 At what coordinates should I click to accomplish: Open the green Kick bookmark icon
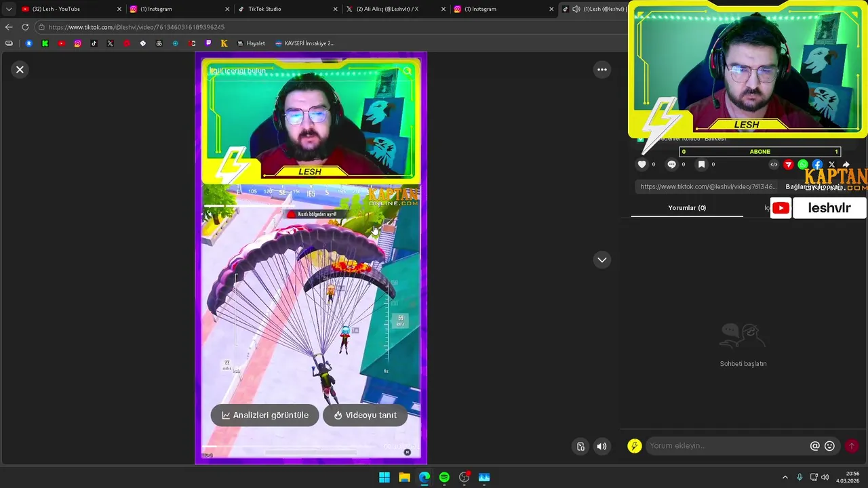coord(45,43)
